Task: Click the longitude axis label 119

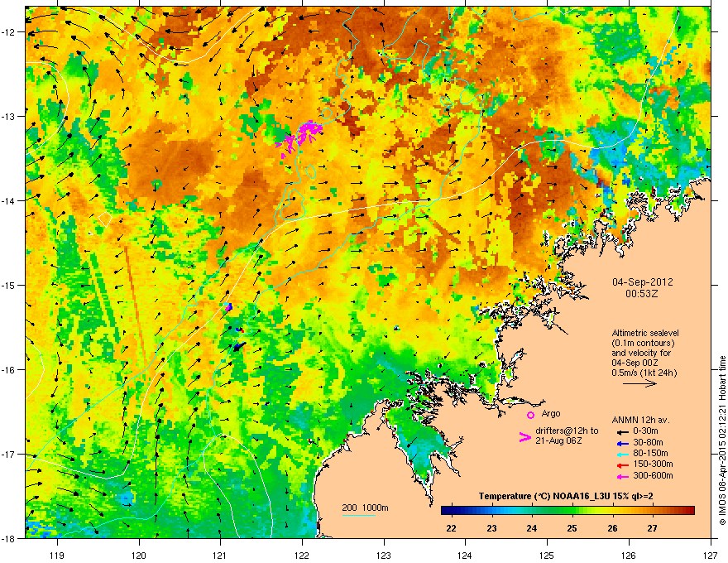Action: [57, 555]
